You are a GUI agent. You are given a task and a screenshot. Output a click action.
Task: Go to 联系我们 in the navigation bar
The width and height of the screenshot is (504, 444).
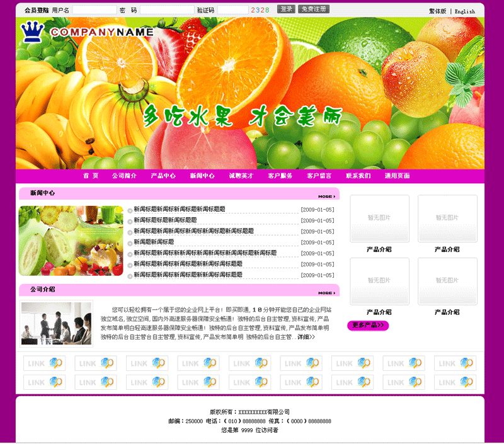[x=358, y=176]
